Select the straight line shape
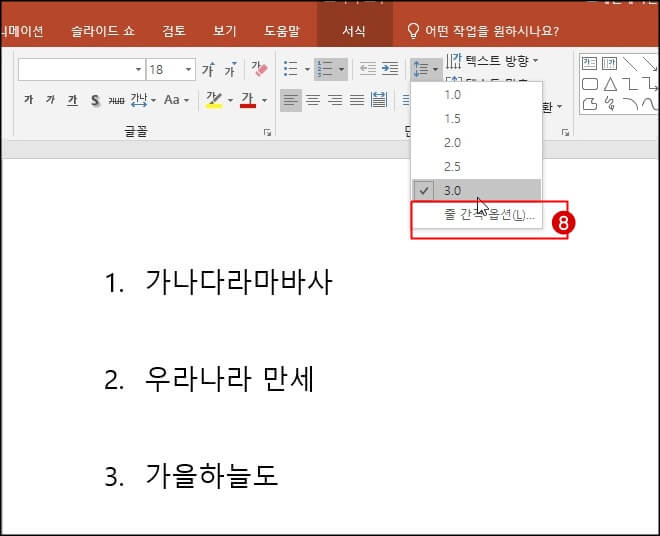This screenshot has width=660, height=536. [630, 64]
